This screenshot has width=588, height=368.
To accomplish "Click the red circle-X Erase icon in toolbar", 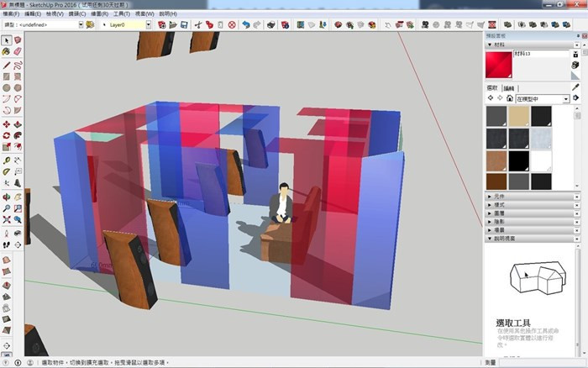I will (231, 25).
